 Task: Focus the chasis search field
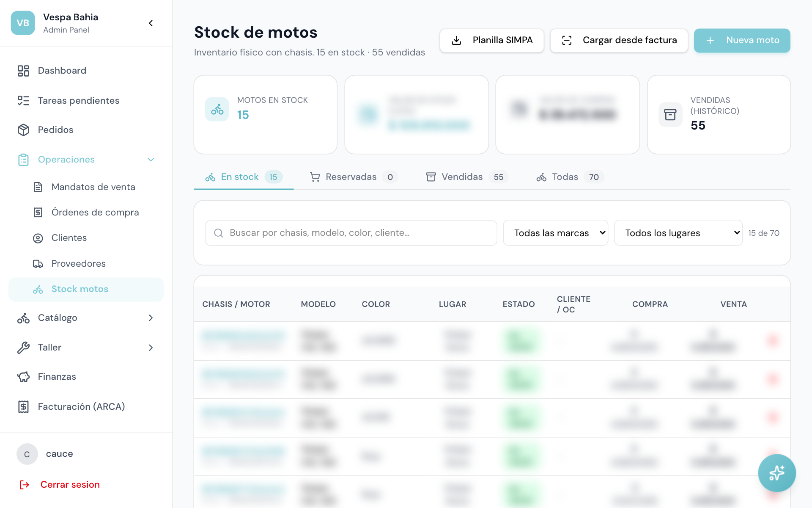click(351, 233)
